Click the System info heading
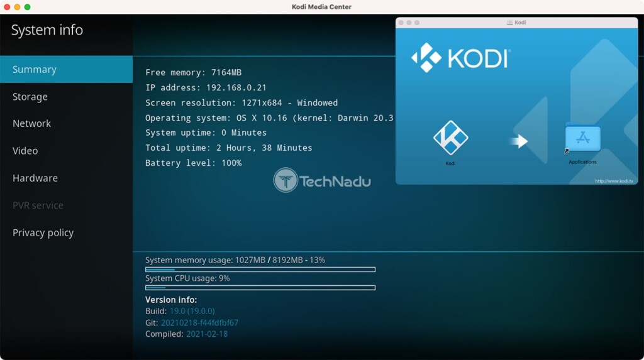 pos(47,30)
